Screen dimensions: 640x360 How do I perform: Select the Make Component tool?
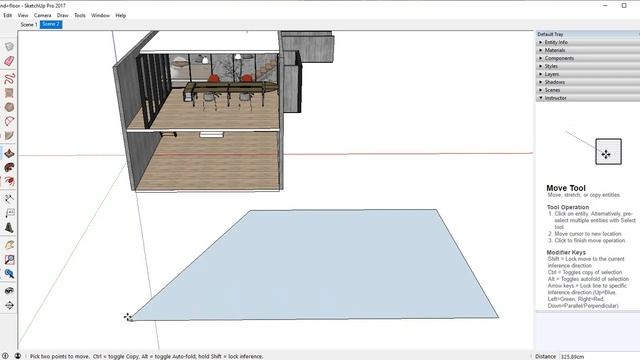pos(9,47)
